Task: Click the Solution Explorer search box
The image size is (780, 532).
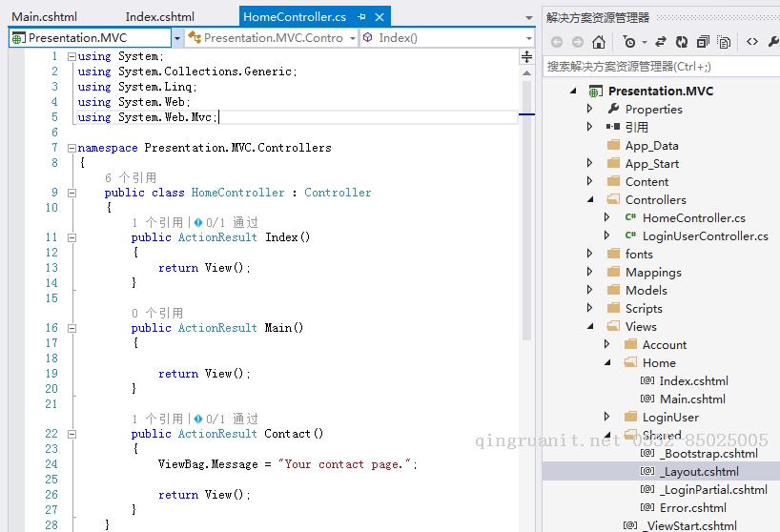Action: (x=658, y=67)
